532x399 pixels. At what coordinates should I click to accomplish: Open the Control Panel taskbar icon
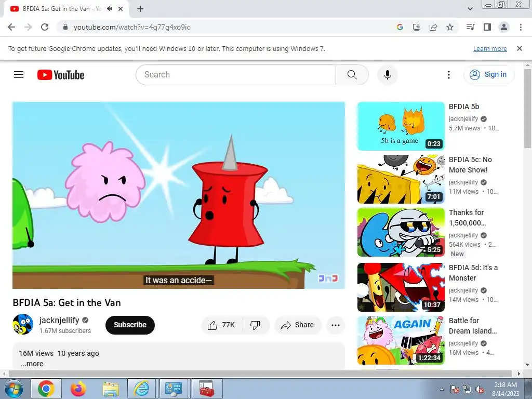174,389
